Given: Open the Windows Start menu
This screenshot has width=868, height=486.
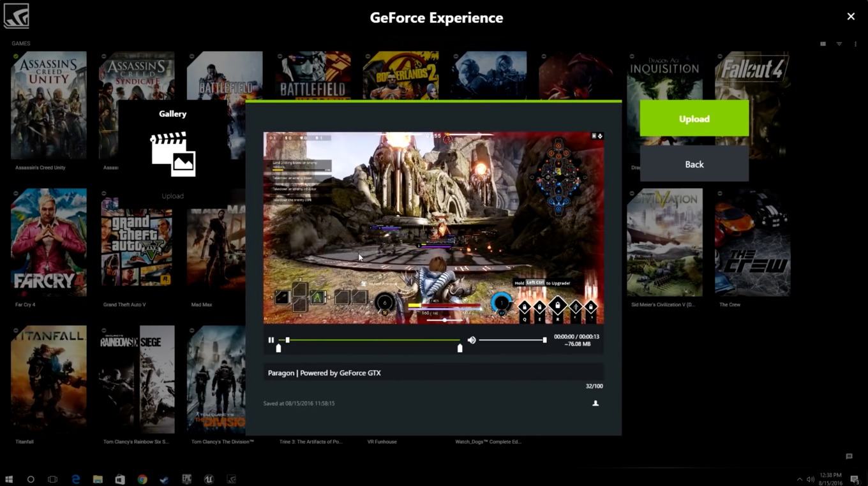Looking at the screenshot, I should (x=9, y=479).
